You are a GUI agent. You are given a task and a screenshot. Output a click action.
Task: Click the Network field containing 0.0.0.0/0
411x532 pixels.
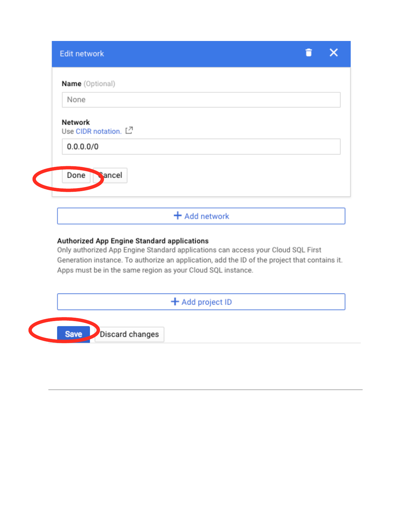[x=201, y=147]
